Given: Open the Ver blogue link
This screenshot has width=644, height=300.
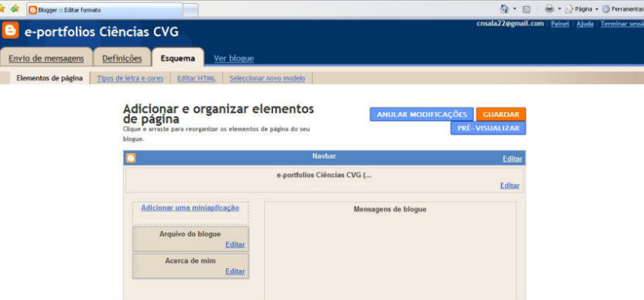Looking at the screenshot, I should tap(234, 58).
